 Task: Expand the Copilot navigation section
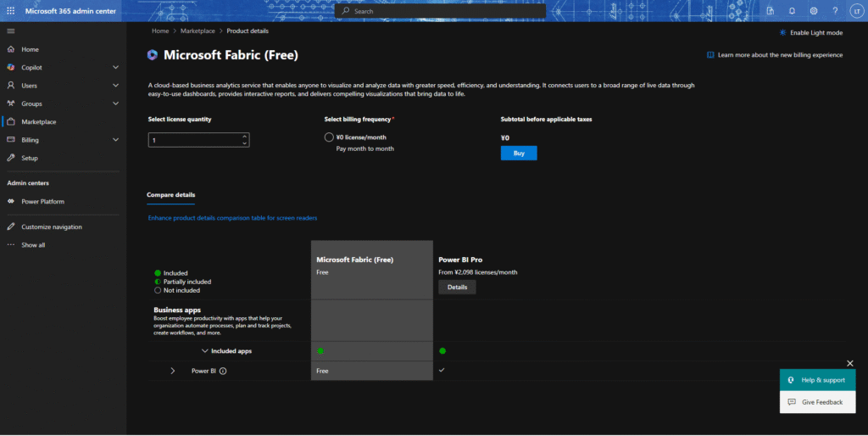click(115, 67)
